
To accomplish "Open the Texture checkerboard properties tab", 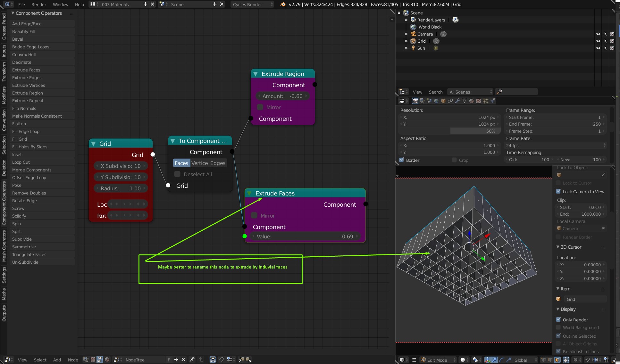I will click(479, 101).
